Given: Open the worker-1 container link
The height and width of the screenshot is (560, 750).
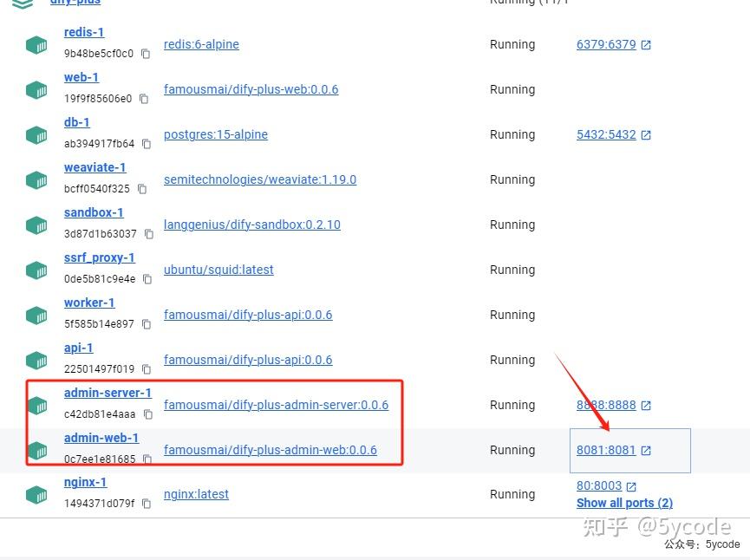Looking at the screenshot, I should click(x=89, y=303).
